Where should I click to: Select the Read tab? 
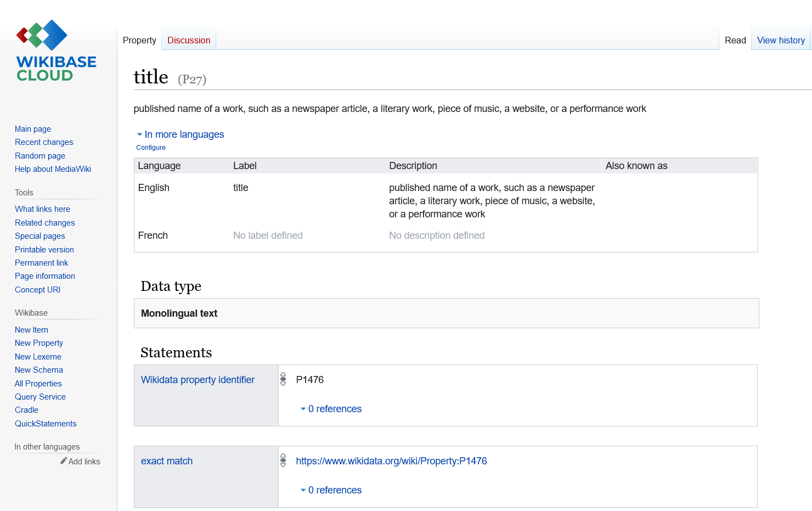[x=735, y=40]
